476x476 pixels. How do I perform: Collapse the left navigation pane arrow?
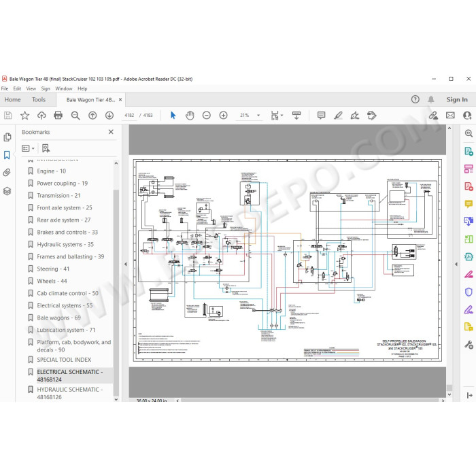[x=126, y=264]
